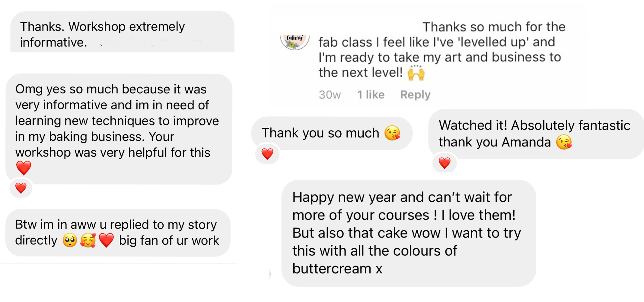This screenshot has width=644, height=302.
Task: Click red heart emoji before 'big fan'
Action: point(106,240)
